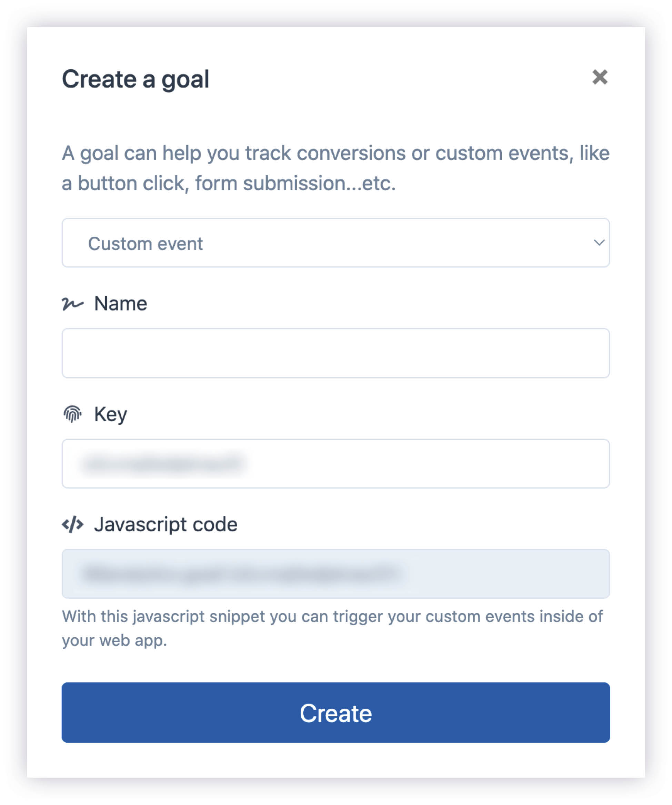Image resolution: width=672 pixels, height=805 pixels.
Task: Click the Key field label
Action: [111, 414]
